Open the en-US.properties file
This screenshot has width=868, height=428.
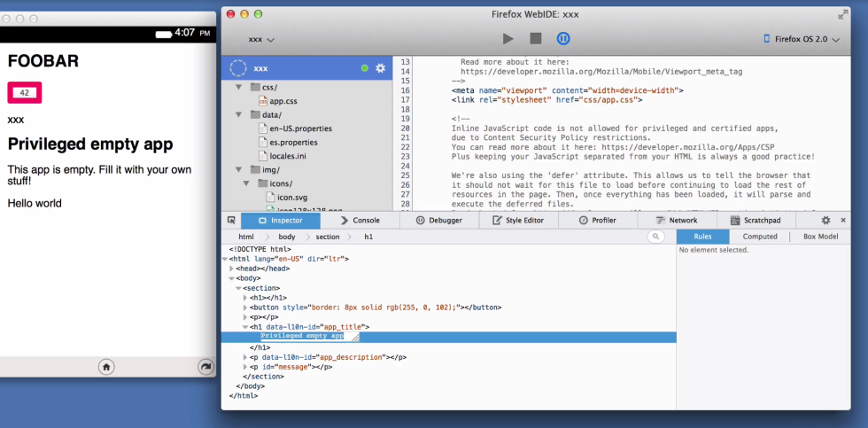(x=301, y=128)
